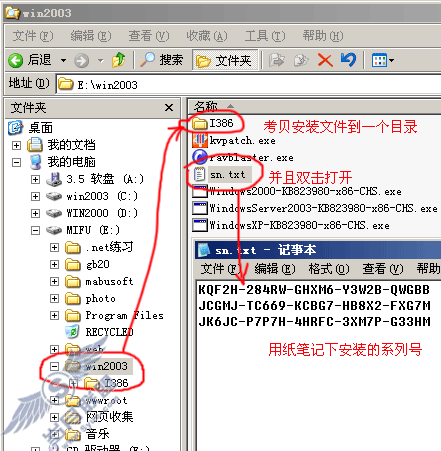
Task: Expand the Program Files folder node
Action: pyautogui.click(x=54, y=315)
